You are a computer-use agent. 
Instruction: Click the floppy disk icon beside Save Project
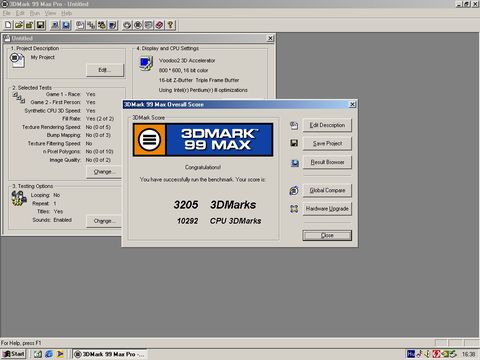click(x=294, y=143)
